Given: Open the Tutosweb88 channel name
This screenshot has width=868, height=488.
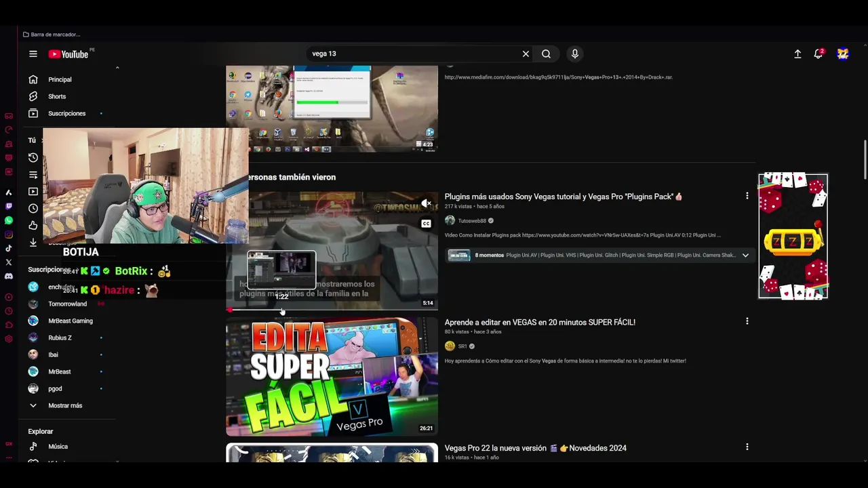Looking at the screenshot, I should (472, 221).
